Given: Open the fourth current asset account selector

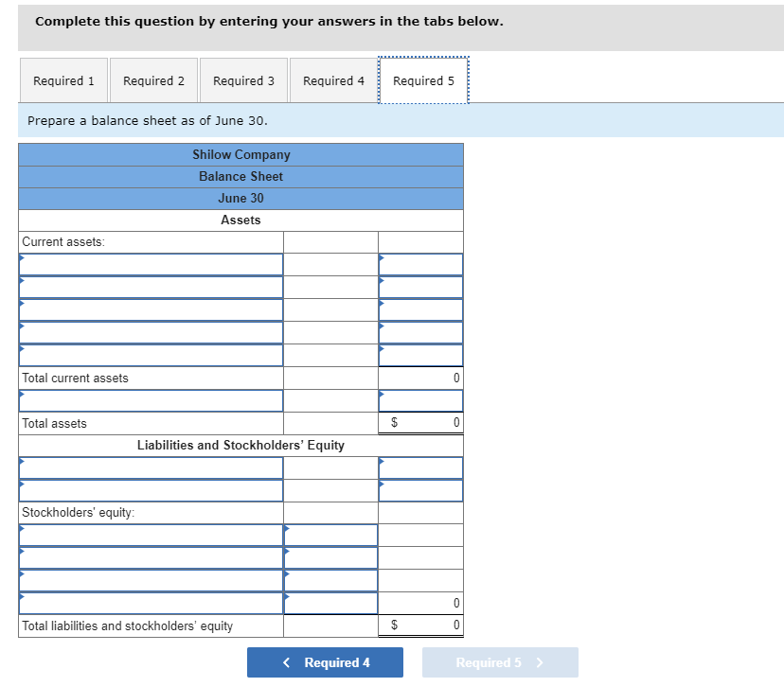Looking at the screenshot, I should tap(151, 332).
